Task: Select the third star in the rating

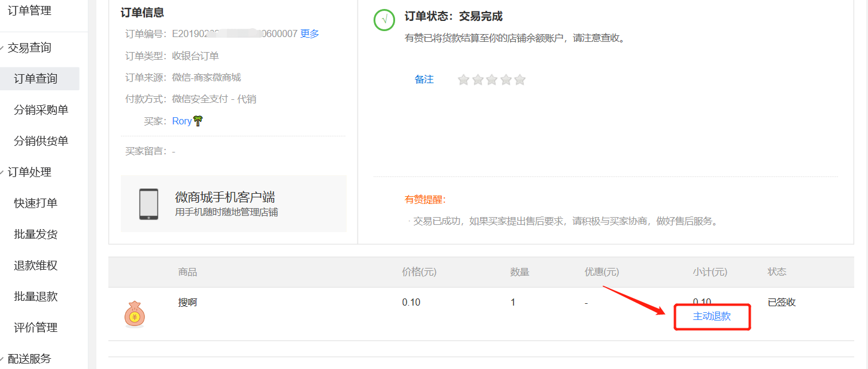Action: click(491, 80)
